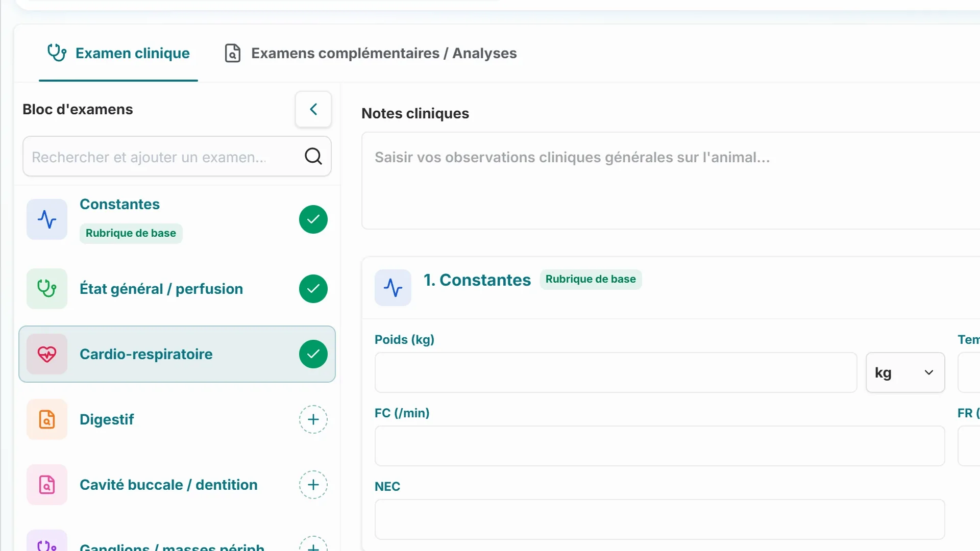Image resolution: width=980 pixels, height=551 pixels.
Task: Switch to Examens complémentaires / Analyses tab
Action: [x=371, y=53]
